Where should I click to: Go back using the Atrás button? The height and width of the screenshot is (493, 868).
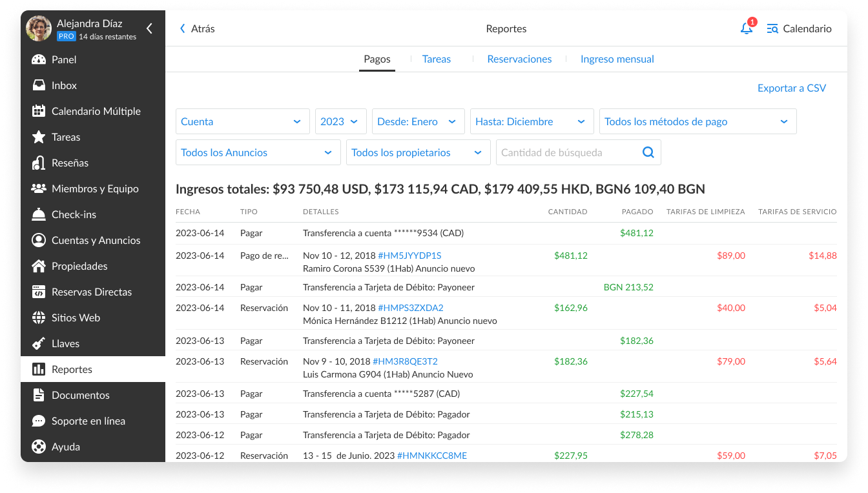click(197, 28)
